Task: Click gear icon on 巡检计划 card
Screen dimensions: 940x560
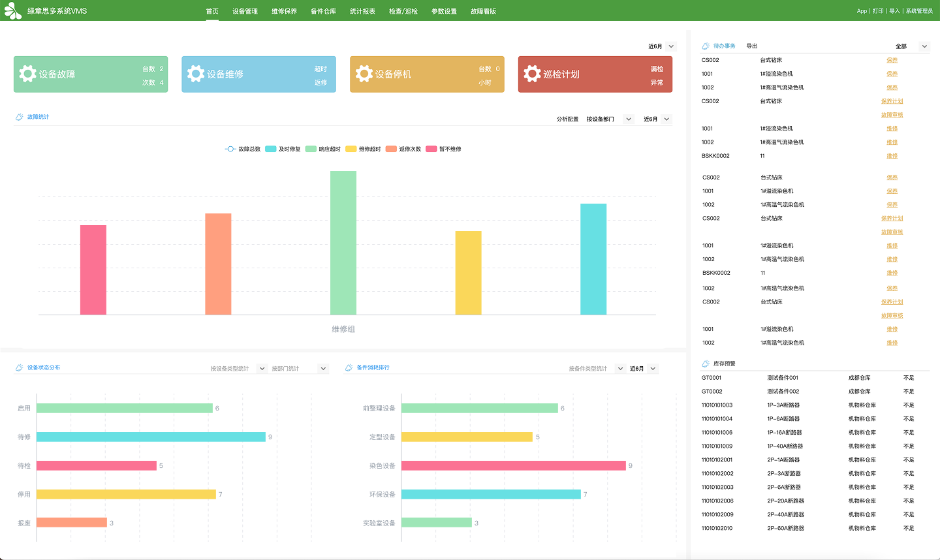Action: pos(533,74)
